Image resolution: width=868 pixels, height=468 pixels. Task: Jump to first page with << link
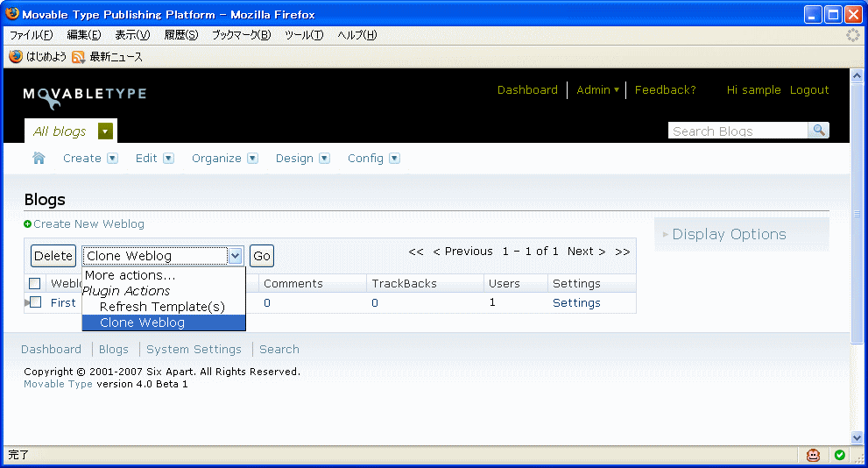click(x=416, y=252)
